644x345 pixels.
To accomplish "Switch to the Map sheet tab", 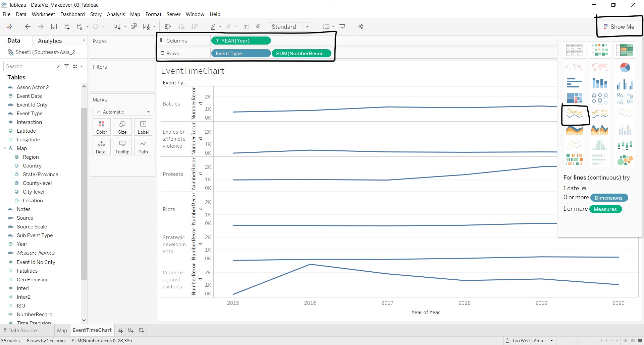I will tap(62, 330).
